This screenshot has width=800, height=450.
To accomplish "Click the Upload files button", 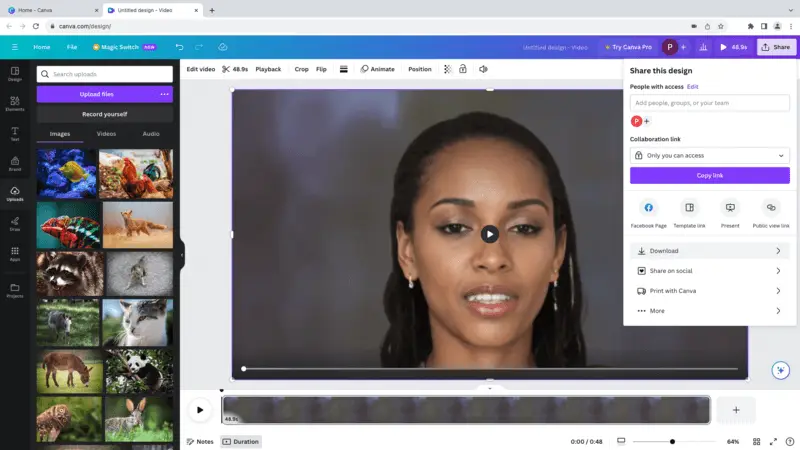I will coord(96,94).
